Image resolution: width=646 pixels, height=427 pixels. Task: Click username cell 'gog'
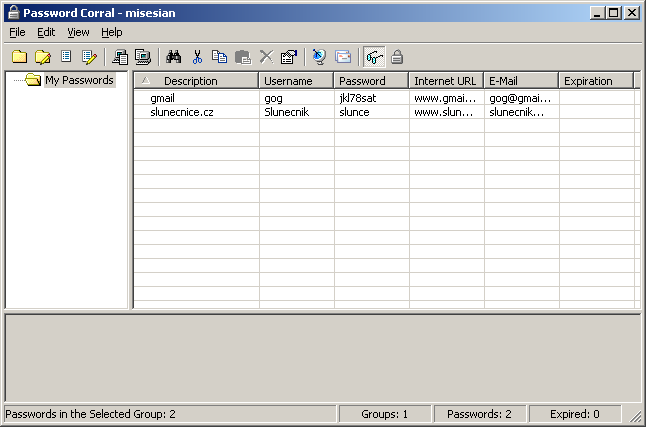pyautogui.click(x=274, y=99)
